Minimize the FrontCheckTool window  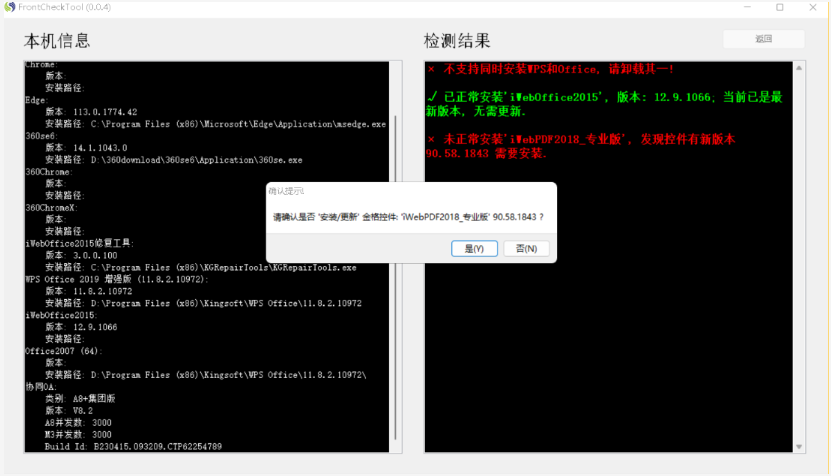click(747, 7)
